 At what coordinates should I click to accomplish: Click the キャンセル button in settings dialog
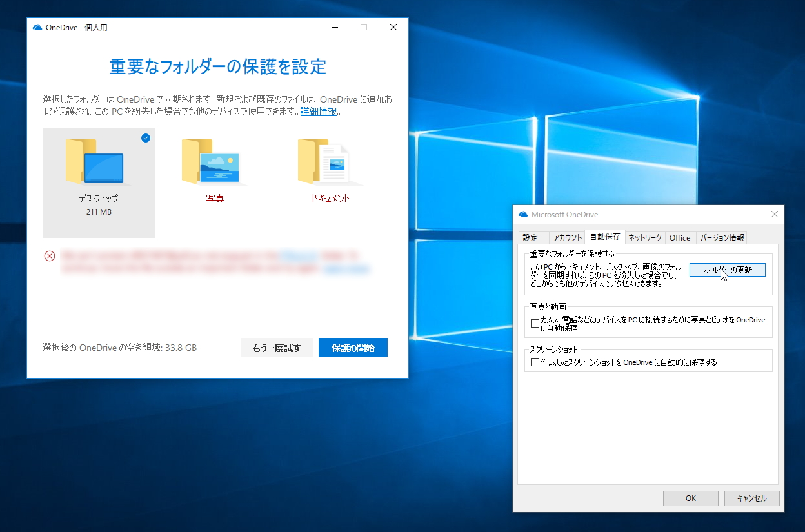751,498
